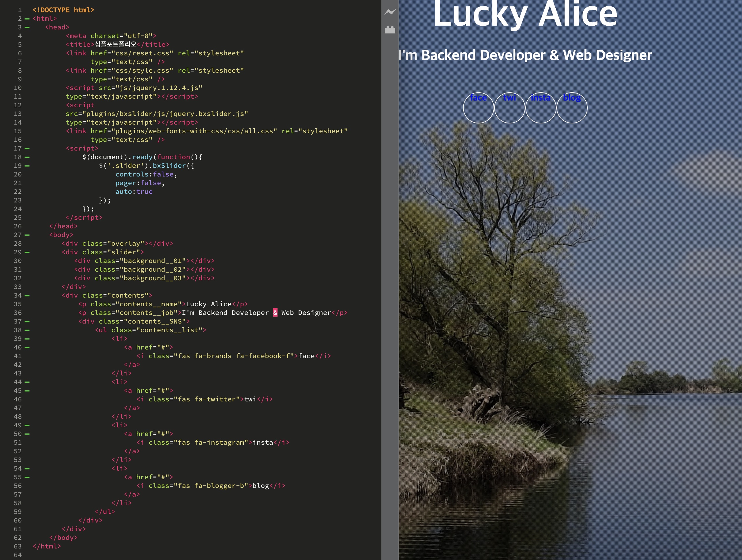Image resolution: width=742 pixels, height=560 pixels.
Task: Fold the script block at line 17
Action: [27, 149]
